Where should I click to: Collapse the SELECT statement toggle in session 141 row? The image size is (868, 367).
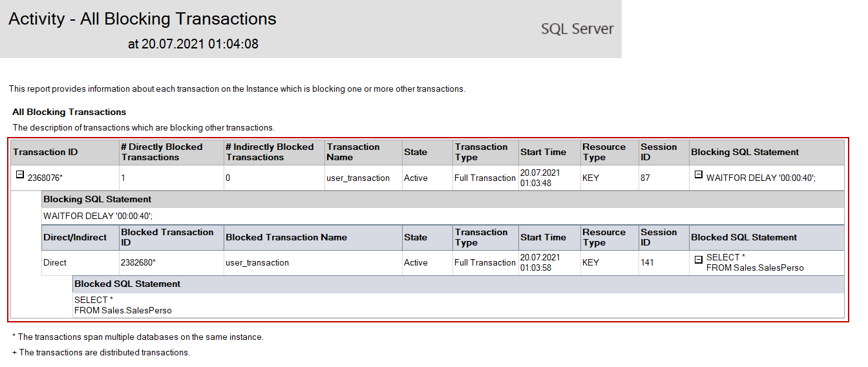click(698, 260)
